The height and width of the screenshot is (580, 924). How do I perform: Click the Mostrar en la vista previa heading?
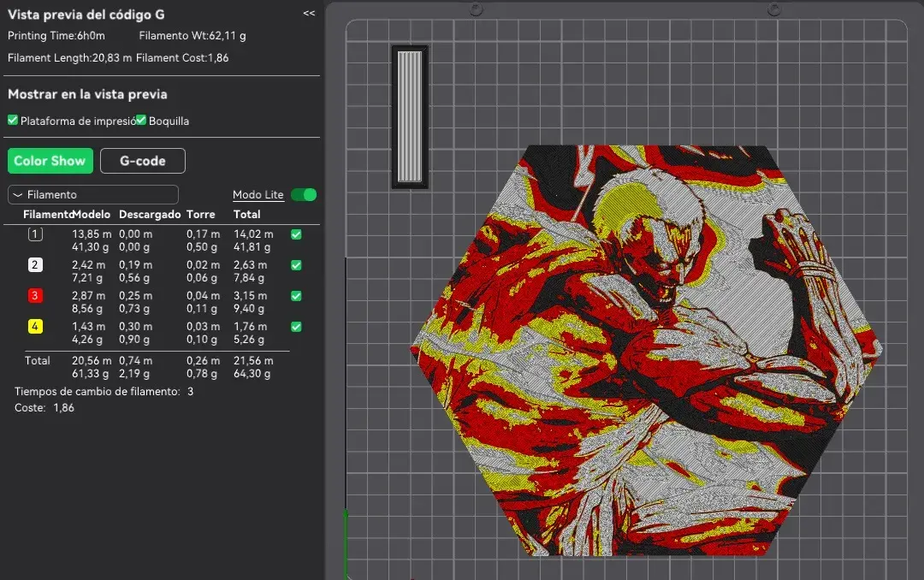click(87, 94)
